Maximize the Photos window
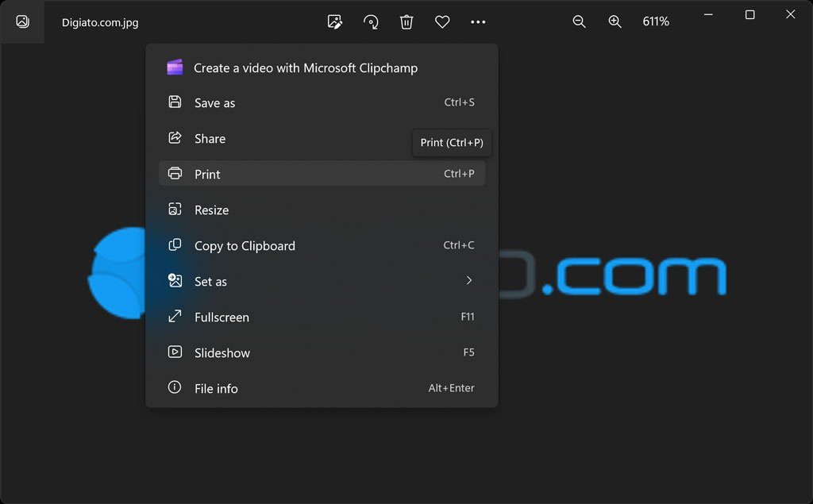Screen dimensions: 813x504 click(749, 14)
